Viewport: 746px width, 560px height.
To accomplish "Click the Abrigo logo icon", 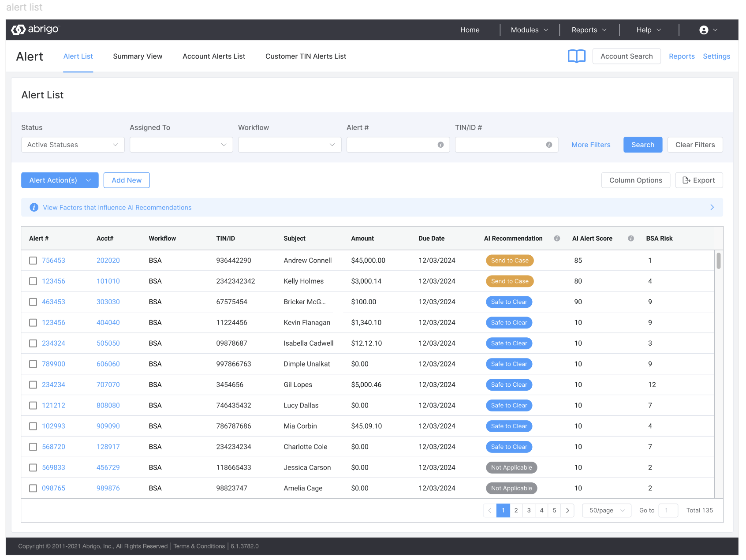I will click(19, 30).
